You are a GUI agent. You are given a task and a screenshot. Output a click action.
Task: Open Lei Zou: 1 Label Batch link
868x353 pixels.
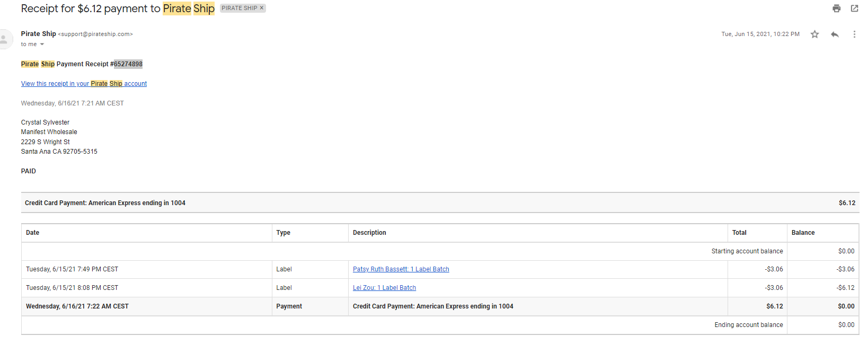tap(384, 288)
